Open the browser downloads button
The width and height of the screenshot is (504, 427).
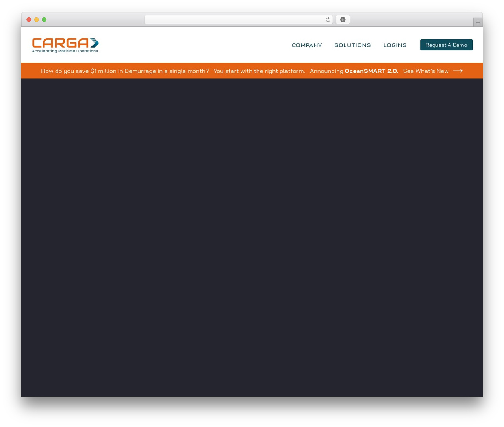tap(343, 20)
